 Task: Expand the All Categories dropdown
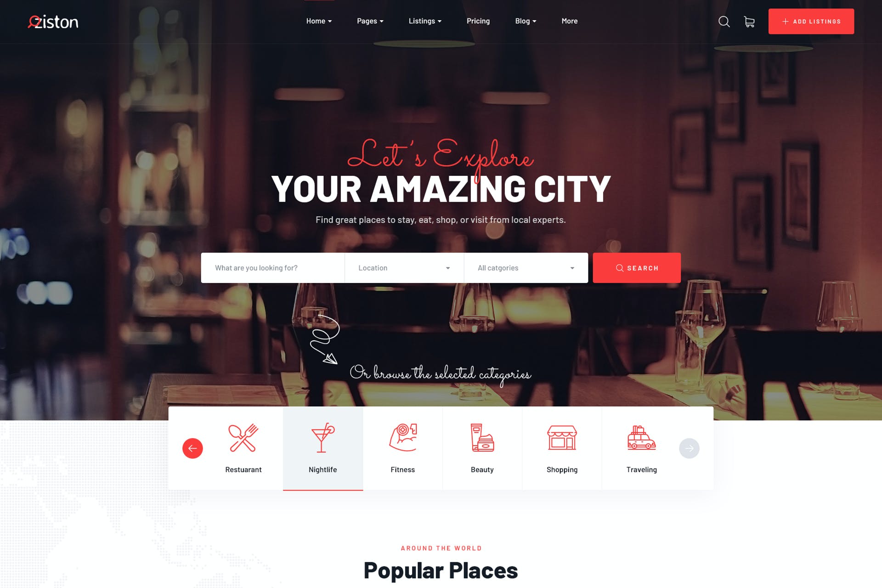click(x=525, y=268)
